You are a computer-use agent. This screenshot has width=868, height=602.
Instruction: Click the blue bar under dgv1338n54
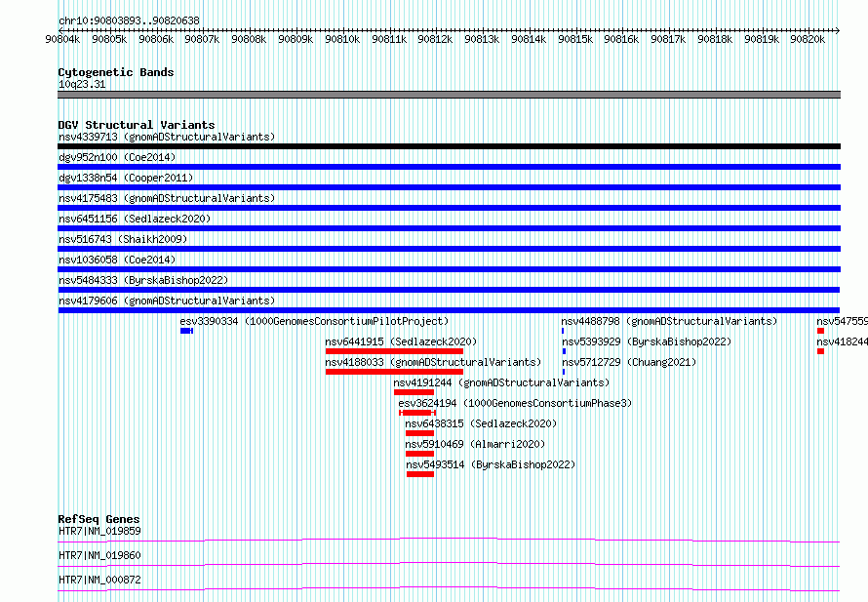pyautogui.click(x=449, y=187)
